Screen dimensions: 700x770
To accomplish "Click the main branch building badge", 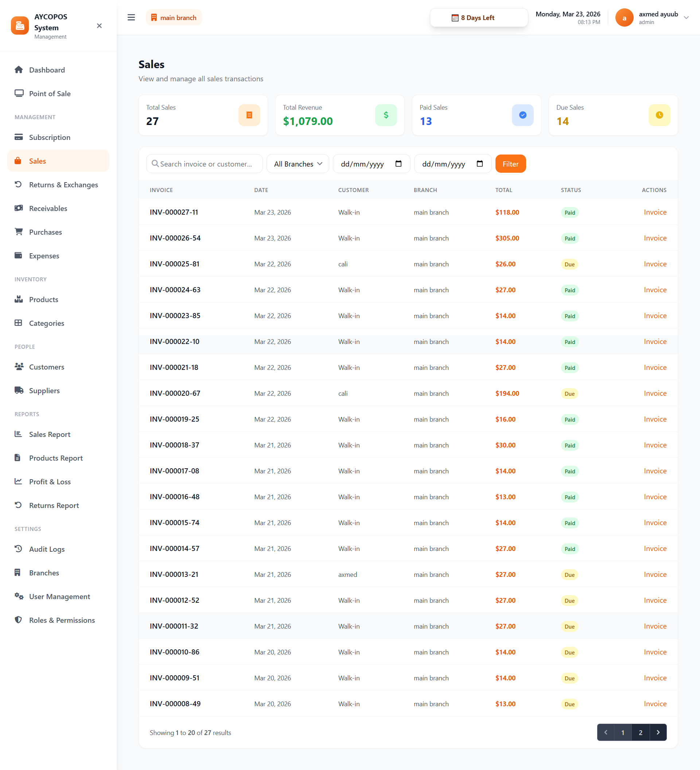I will tap(174, 17).
